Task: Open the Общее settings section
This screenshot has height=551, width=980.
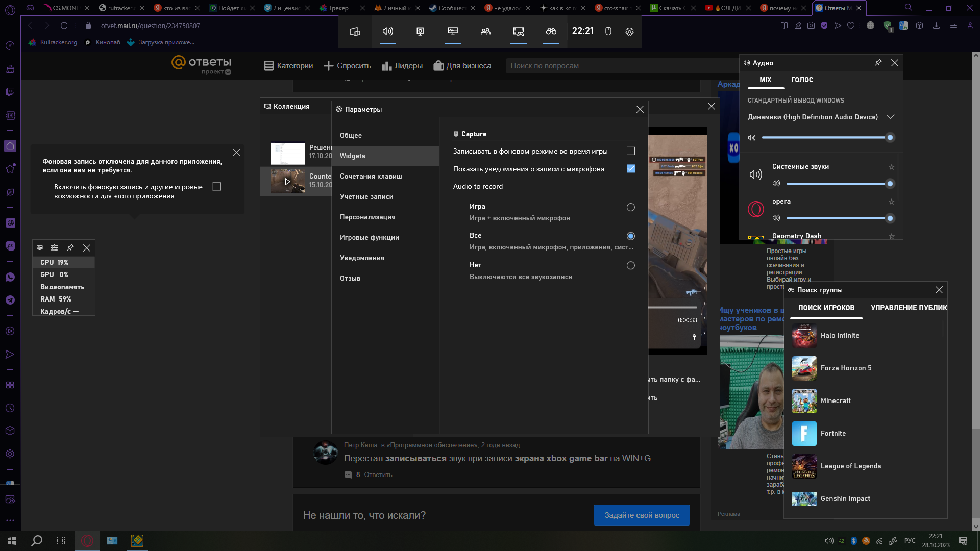Action: click(x=385, y=135)
